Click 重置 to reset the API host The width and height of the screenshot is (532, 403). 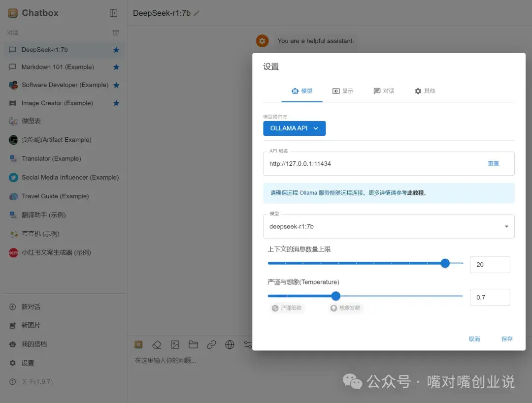(x=493, y=164)
